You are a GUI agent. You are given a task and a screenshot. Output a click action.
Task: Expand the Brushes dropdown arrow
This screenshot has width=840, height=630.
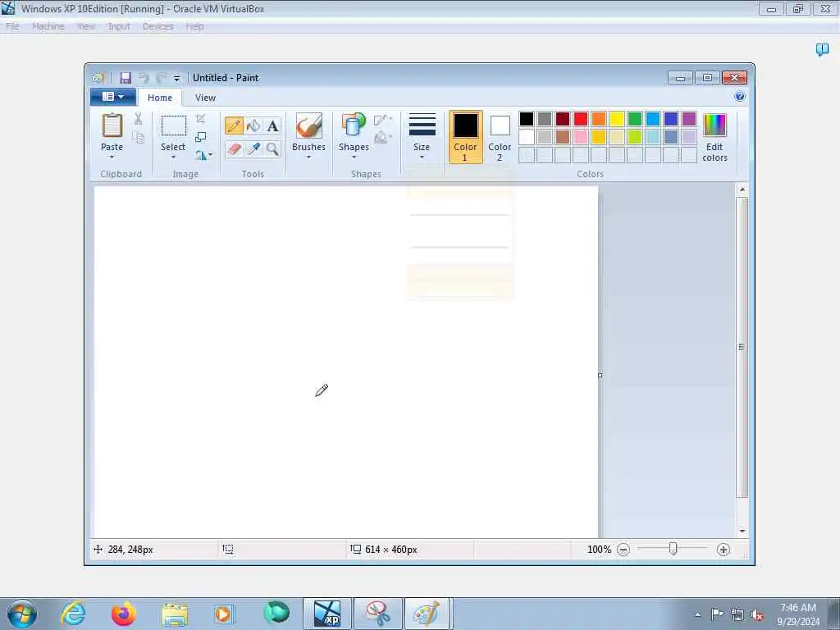(309, 157)
